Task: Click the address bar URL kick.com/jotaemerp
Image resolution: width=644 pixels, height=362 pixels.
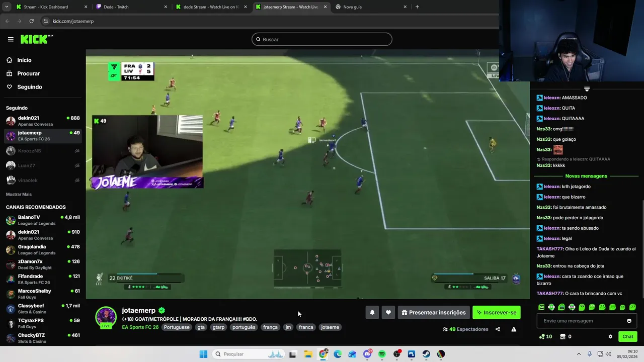Action: [x=73, y=21]
